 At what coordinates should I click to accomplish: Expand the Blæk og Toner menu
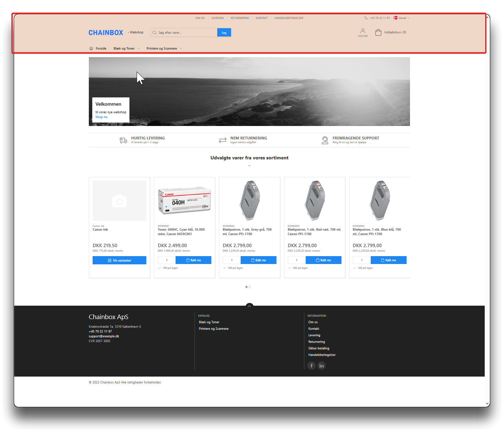coord(126,49)
